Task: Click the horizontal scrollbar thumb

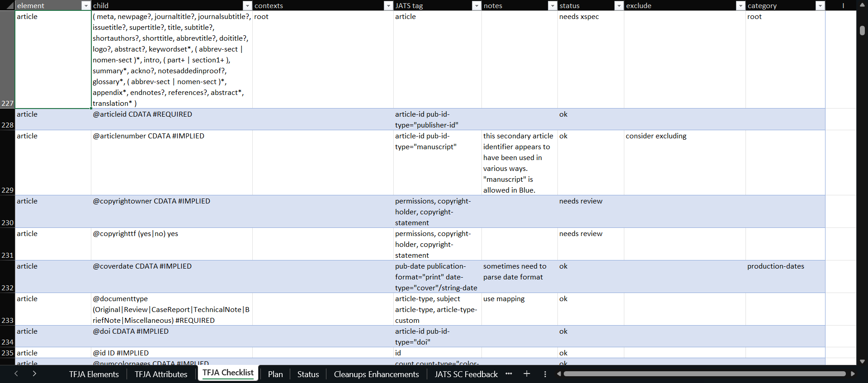Action: [704, 374]
